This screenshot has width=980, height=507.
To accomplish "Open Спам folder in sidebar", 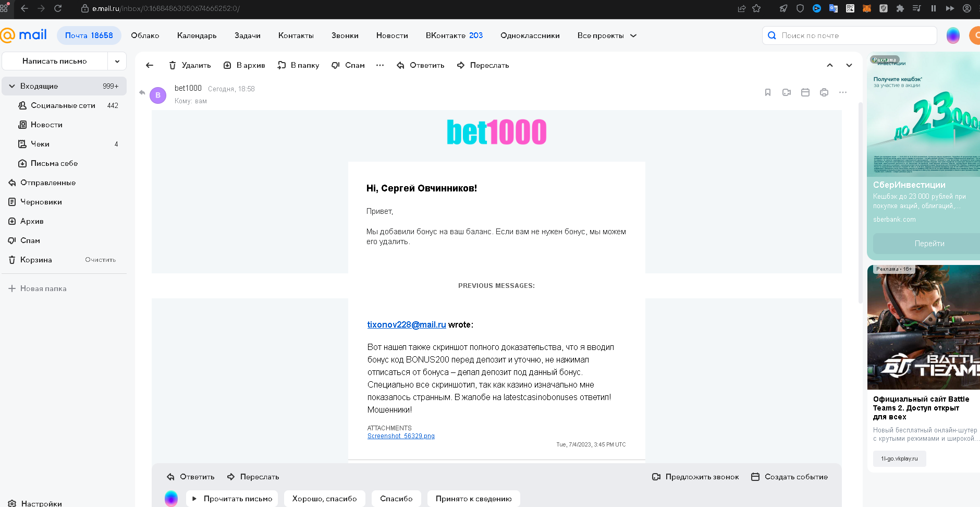I will pyautogui.click(x=64, y=240).
